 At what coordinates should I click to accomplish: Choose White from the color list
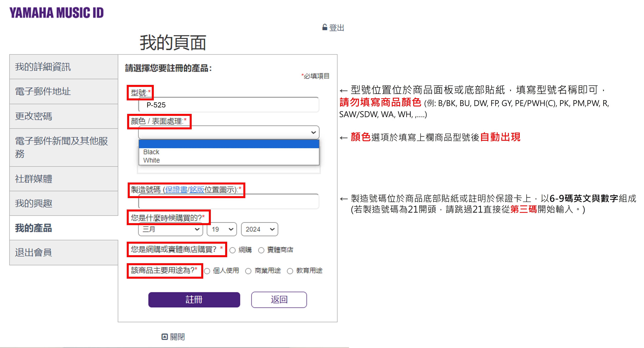[x=152, y=160]
